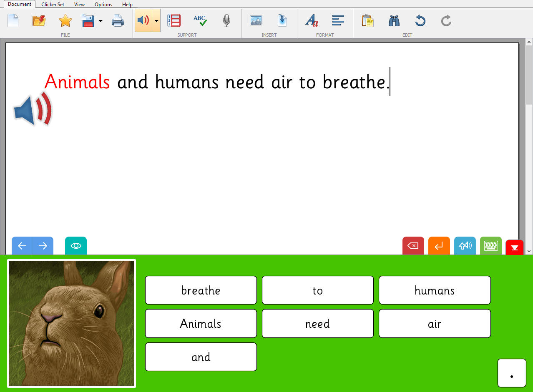The height and width of the screenshot is (392, 533).
Task: Click the Favorites star icon
Action: point(65,20)
